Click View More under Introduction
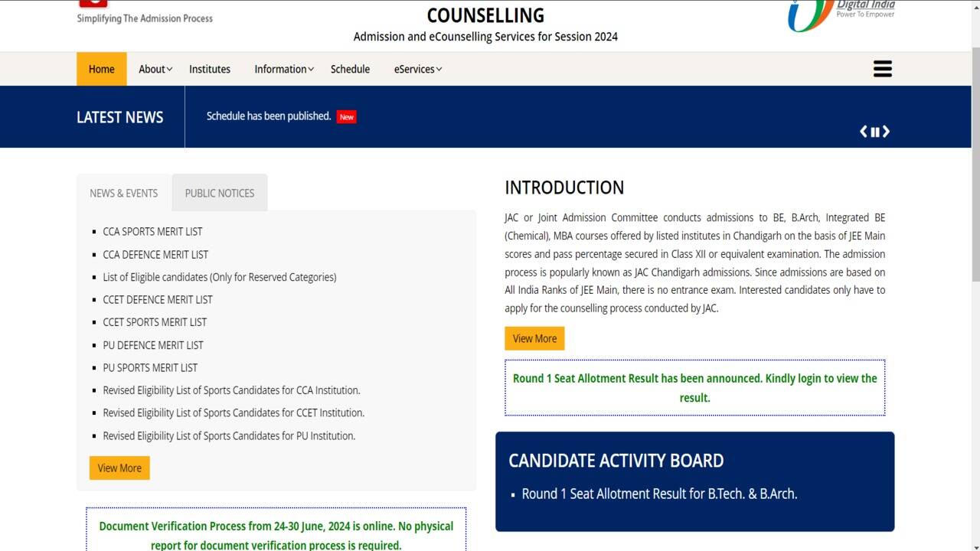 (534, 338)
